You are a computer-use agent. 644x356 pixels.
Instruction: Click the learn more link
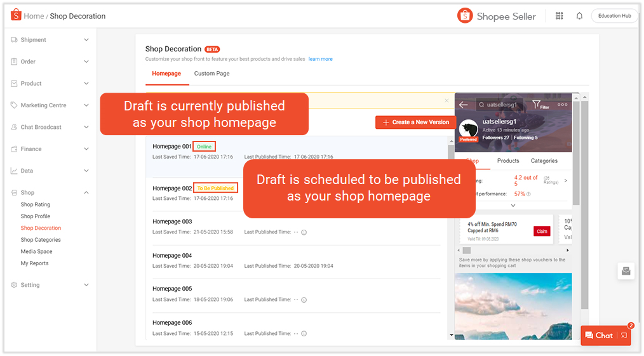[320, 59]
